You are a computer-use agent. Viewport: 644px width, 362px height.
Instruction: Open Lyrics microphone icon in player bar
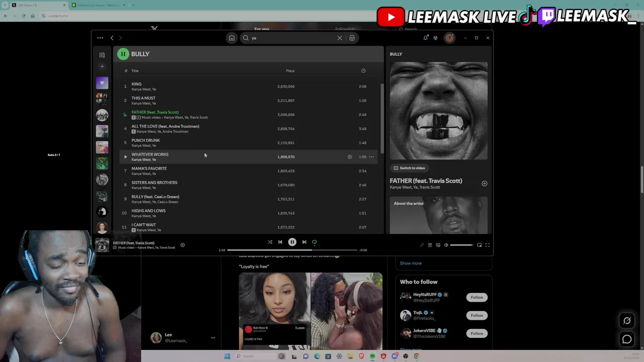[x=422, y=245]
